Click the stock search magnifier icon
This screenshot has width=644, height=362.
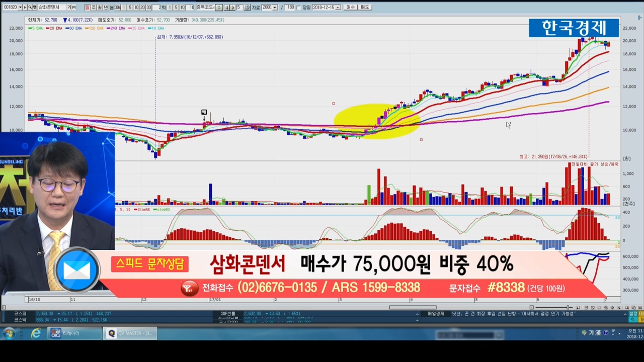point(30,8)
